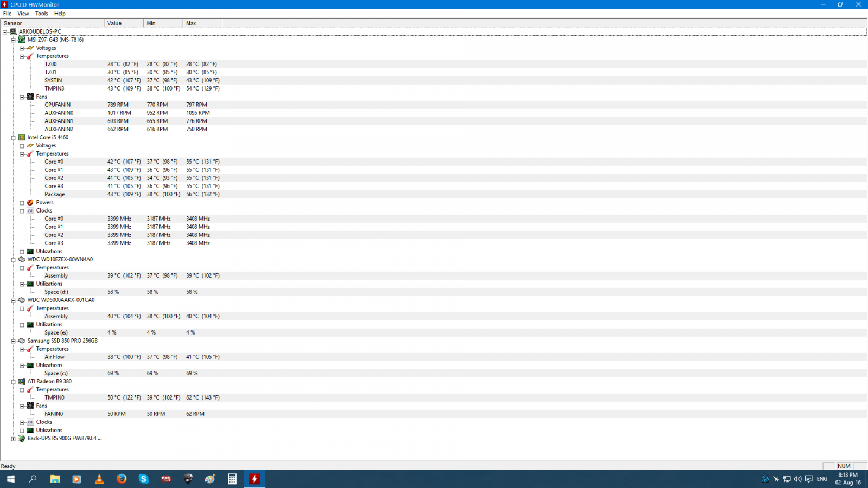Expand Powers under Intel Core i5 4460
Viewport: 868px width, 488px height.
coord(22,202)
